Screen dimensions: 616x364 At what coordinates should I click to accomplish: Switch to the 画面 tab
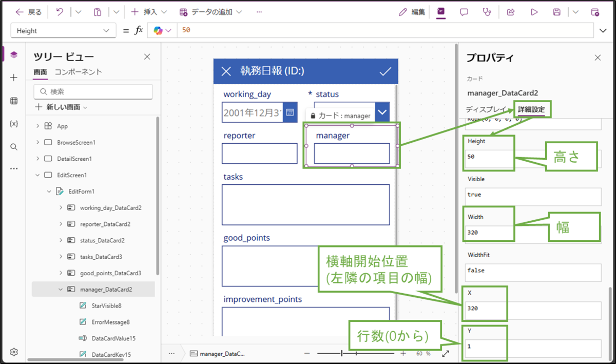tap(41, 72)
